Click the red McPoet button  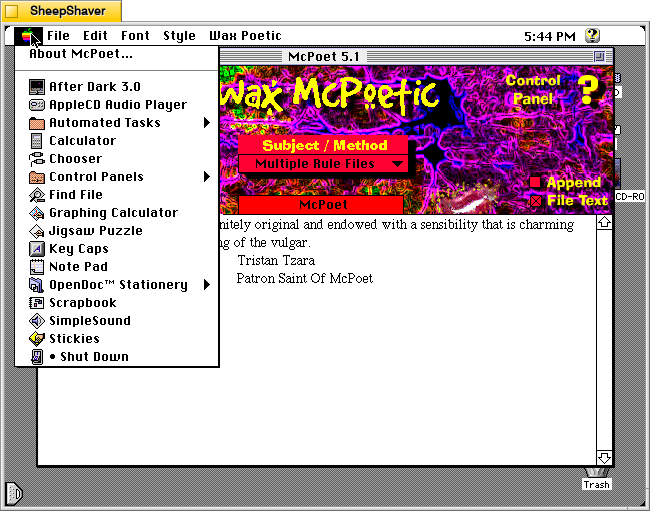pos(321,205)
